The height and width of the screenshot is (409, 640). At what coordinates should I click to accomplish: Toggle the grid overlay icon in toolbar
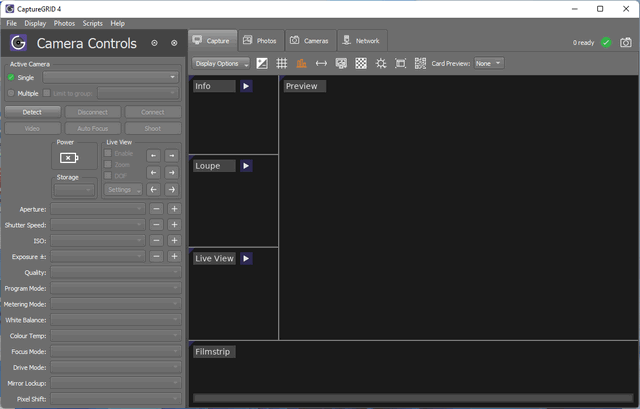(x=282, y=63)
